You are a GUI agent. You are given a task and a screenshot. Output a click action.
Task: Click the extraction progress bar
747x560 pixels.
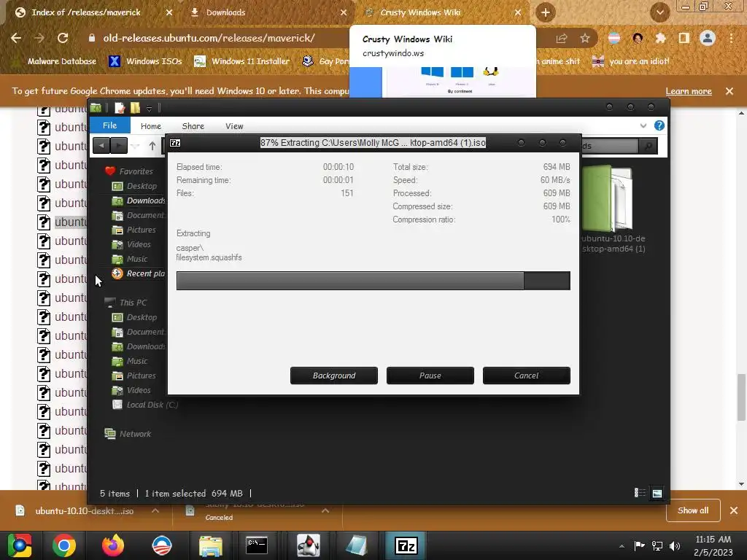click(x=373, y=281)
